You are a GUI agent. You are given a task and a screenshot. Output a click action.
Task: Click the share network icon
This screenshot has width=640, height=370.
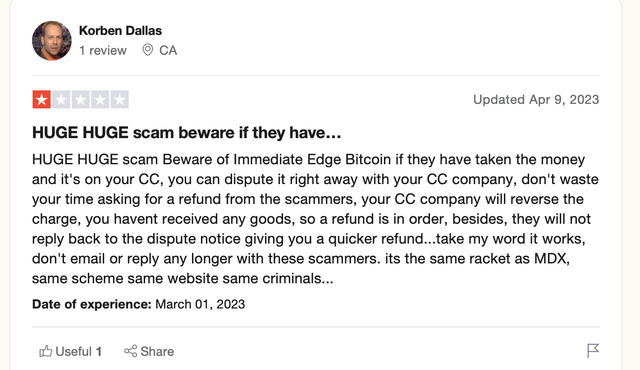(x=131, y=351)
